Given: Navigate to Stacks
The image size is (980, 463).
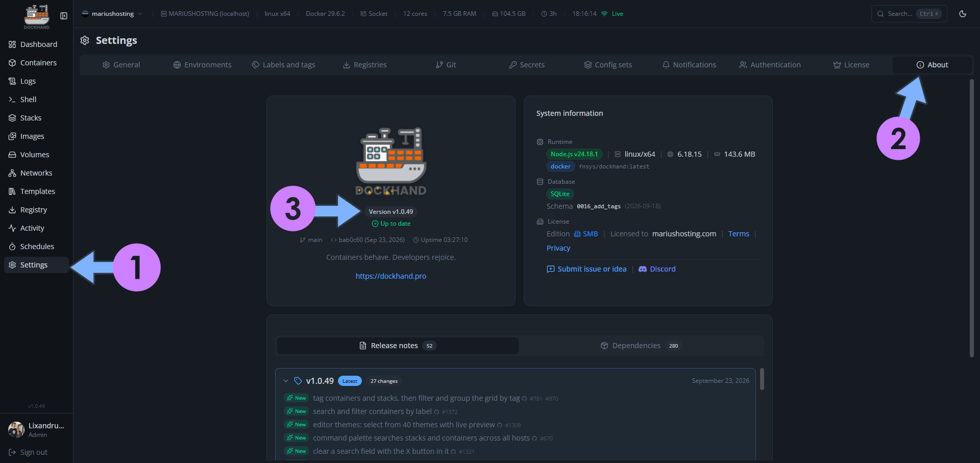Looking at the screenshot, I should tap(36, 118).
